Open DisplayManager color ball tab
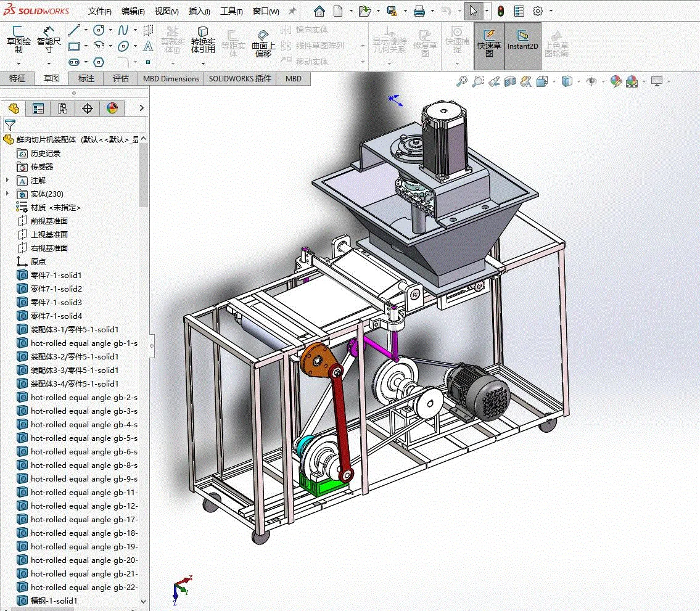The width and height of the screenshot is (700, 611). click(x=112, y=108)
